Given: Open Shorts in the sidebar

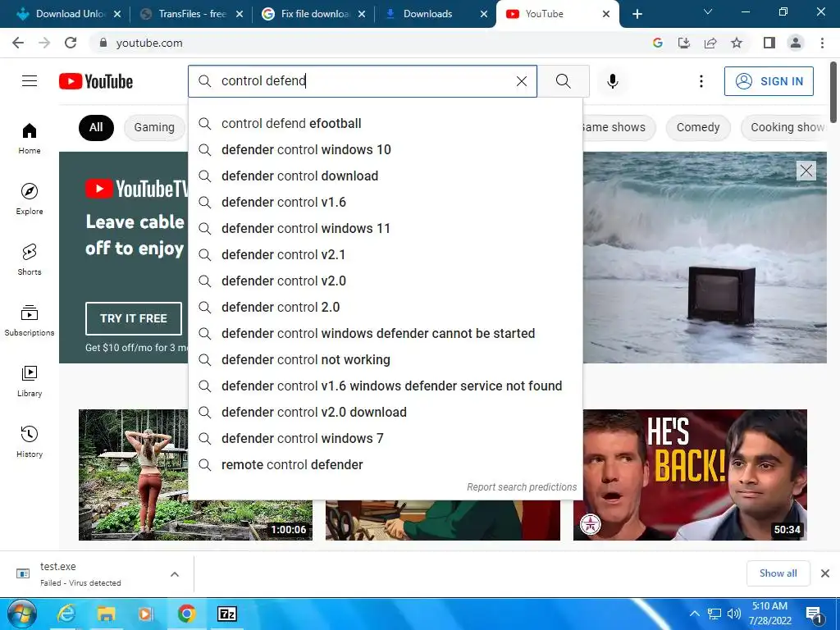Looking at the screenshot, I should click(x=30, y=259).
